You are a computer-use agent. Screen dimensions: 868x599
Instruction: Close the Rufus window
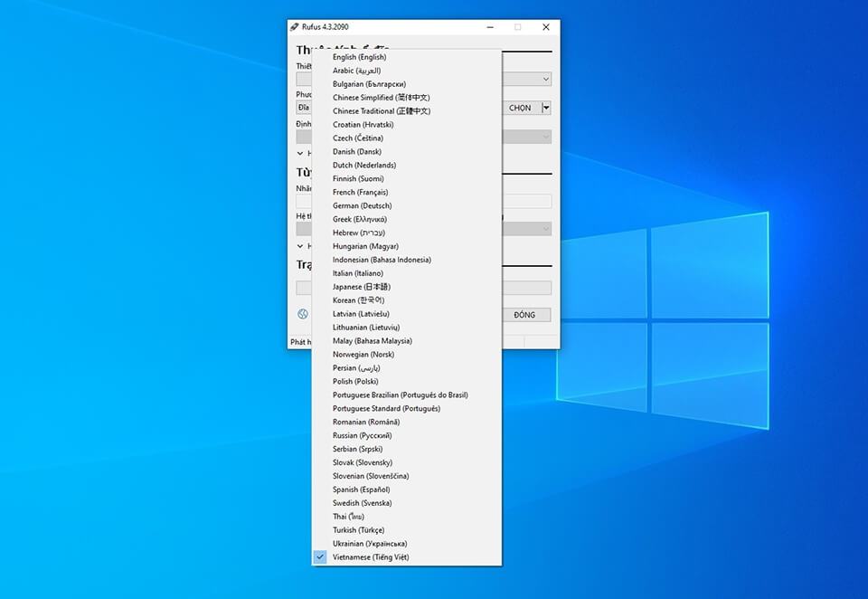click(x=545, y=27)
